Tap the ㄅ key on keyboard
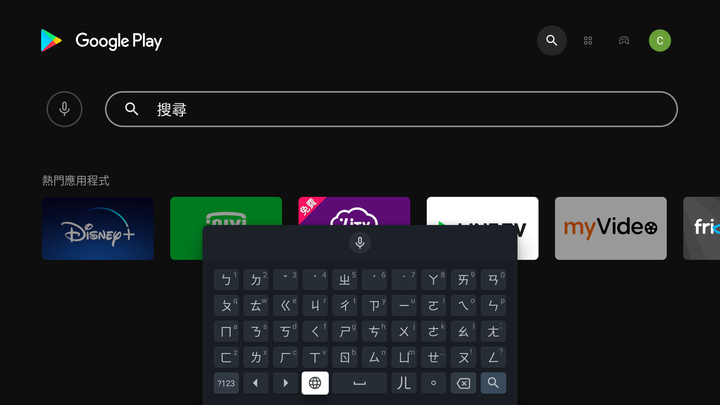 [x=226, y=280]
